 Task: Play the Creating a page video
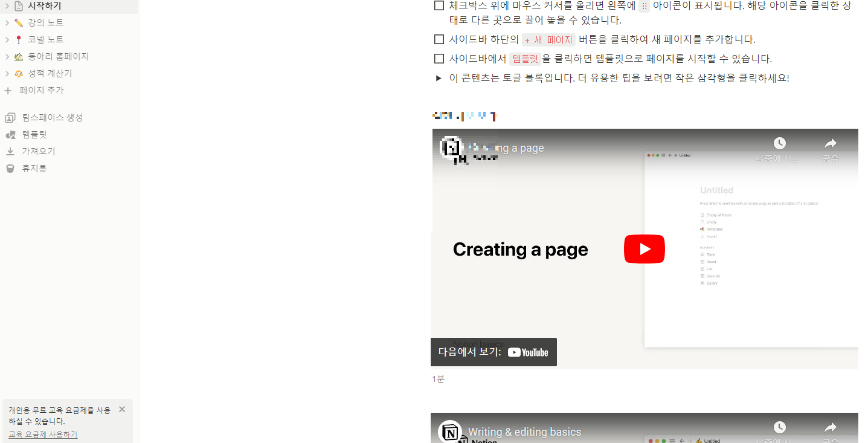[x=645, y=249]
